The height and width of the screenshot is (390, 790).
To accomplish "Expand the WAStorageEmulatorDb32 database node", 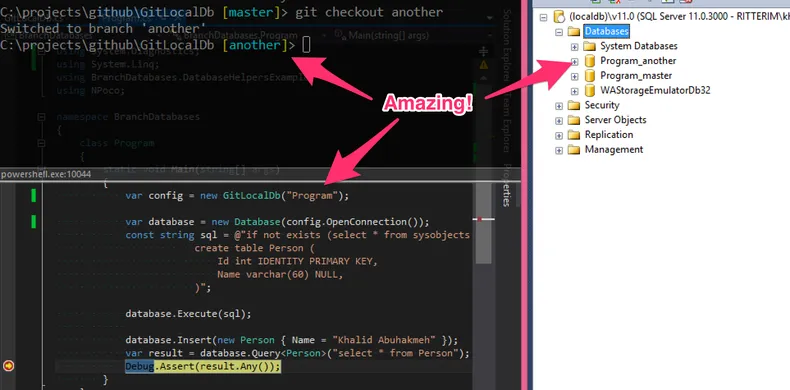I will [x=574, y=91].
